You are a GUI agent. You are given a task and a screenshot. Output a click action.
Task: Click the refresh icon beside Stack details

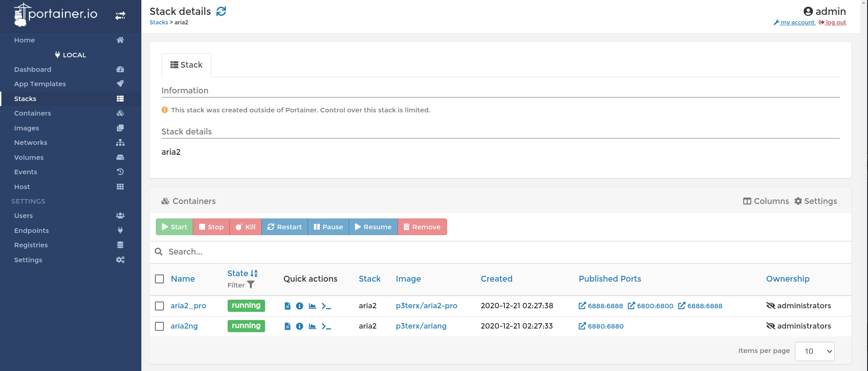tap(221, 11)
